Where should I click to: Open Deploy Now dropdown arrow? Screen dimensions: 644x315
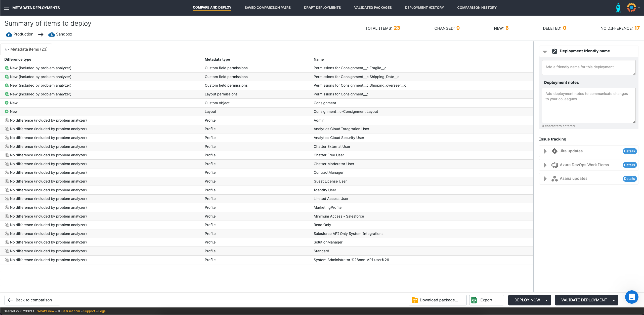(x=546, y=300)
